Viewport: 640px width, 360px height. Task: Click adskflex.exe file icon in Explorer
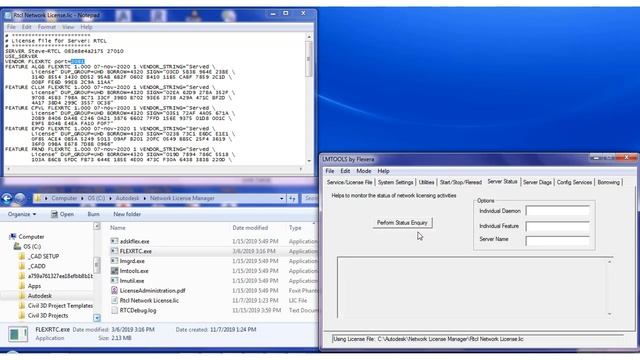click(114, 241)
